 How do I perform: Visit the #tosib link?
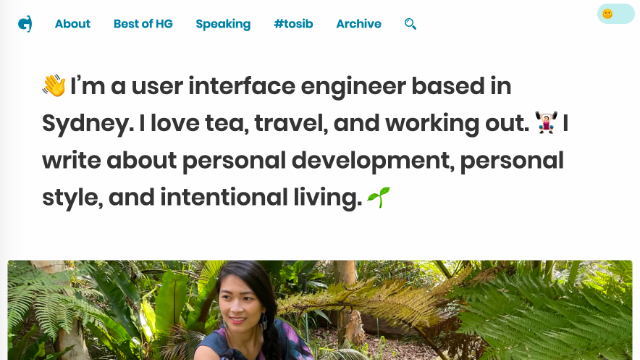click(x=293, y=24)
